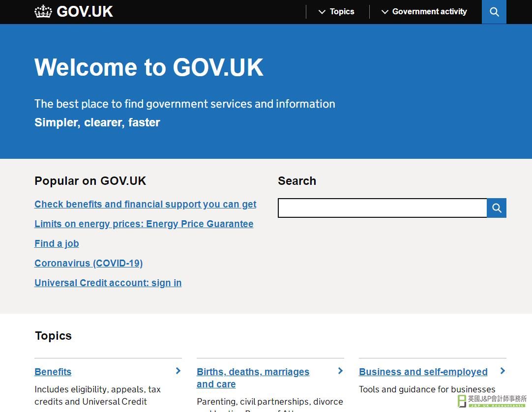Expand the Topics menu in header
The width and height of the screenshot is (532, 412).
pos(336,12)
